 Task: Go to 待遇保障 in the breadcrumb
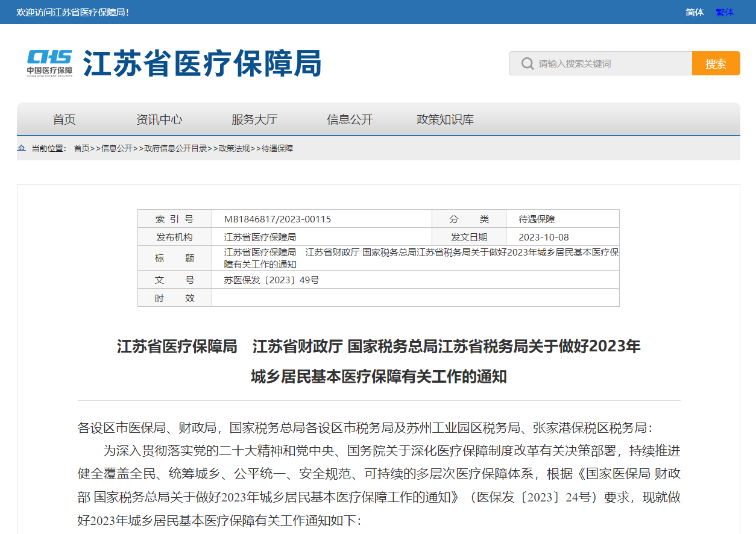tap(277, 148)
